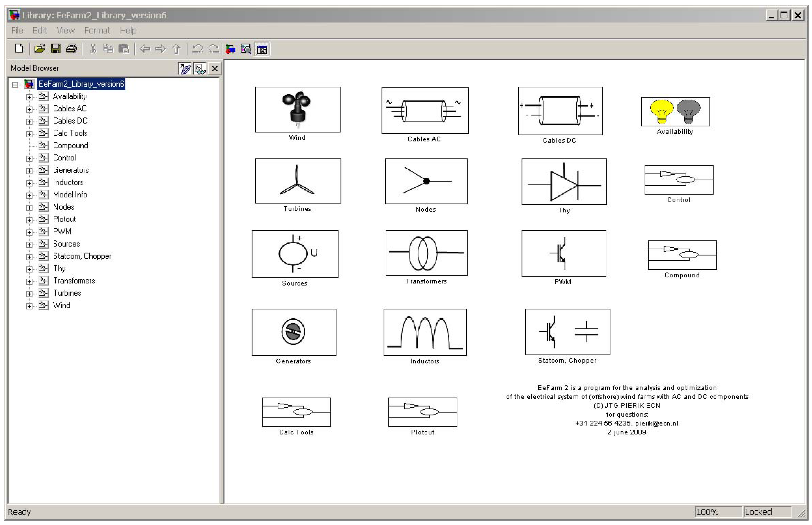Click the Paste clipboard icon

(x=123, y=49)
